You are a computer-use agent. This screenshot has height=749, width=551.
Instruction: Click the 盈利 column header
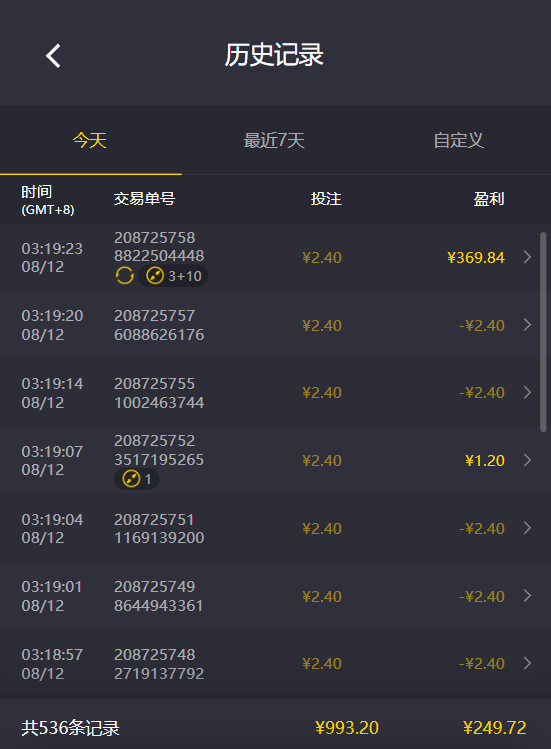(488, 199)
